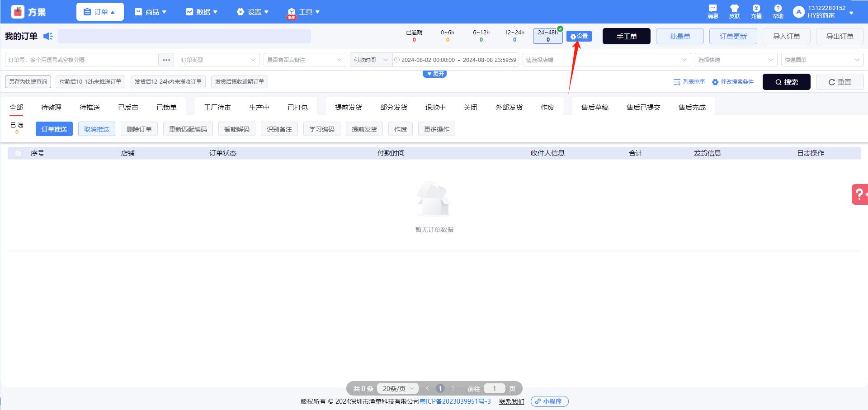Open the 工具 top menu
The image size is (868, 410).
pos(304,12)
